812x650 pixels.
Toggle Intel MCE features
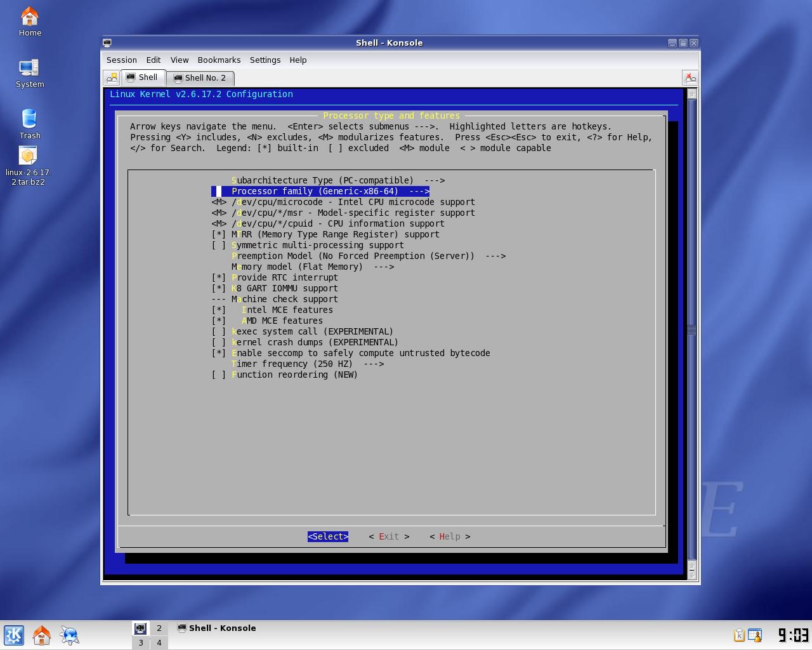coord(272,310)
